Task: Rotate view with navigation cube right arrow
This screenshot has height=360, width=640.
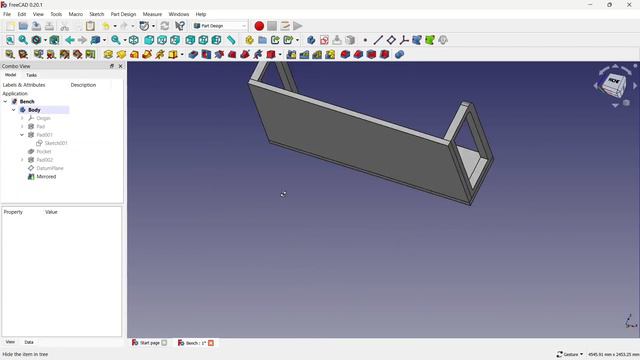Action: [635, 86]
